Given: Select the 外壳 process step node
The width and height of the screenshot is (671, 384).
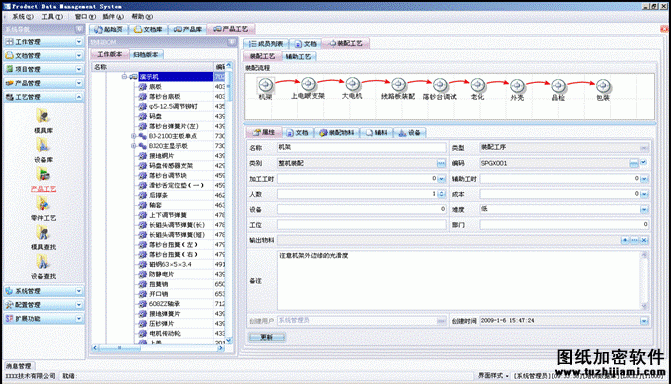Looking at the screenshot, I should click(x=517, y=86).
